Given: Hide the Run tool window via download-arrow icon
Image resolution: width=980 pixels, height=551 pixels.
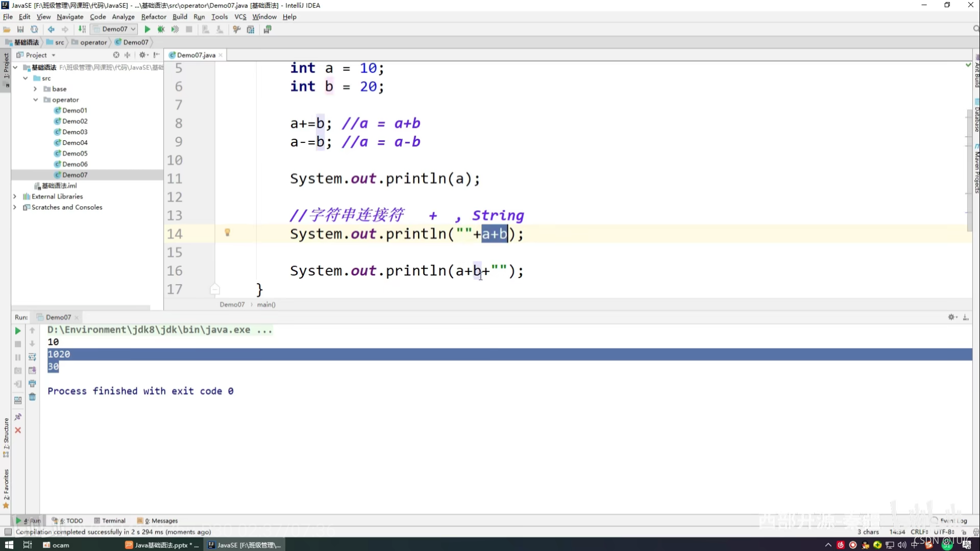Looking at the screenshot, I should (966, 317).
